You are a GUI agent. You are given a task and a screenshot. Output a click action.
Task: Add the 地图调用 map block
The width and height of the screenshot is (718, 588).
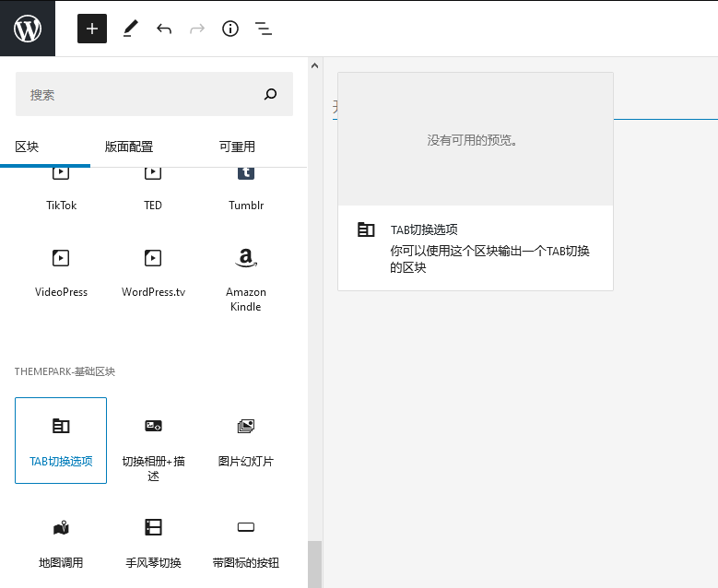click(x=61, y=542)
